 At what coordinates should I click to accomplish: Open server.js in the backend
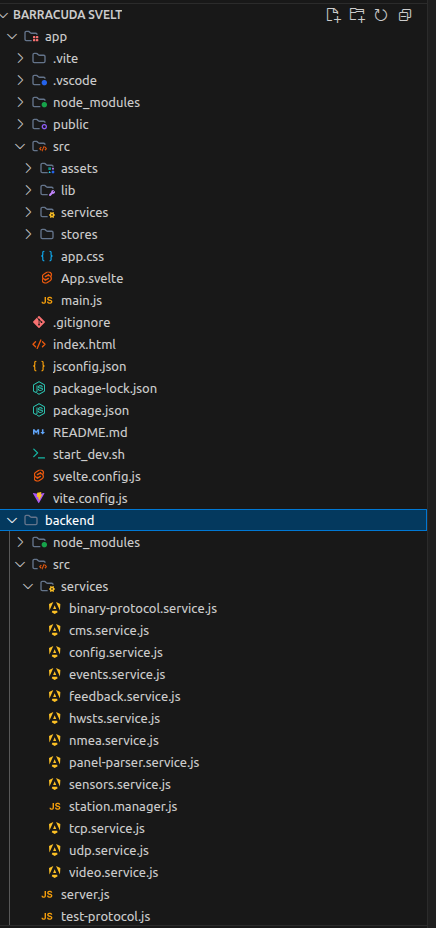85,894
